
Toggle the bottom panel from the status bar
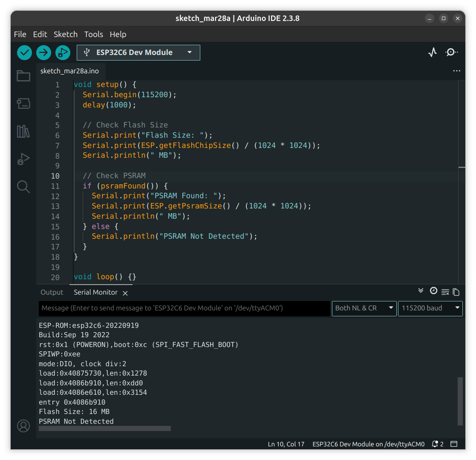[454, 444]
